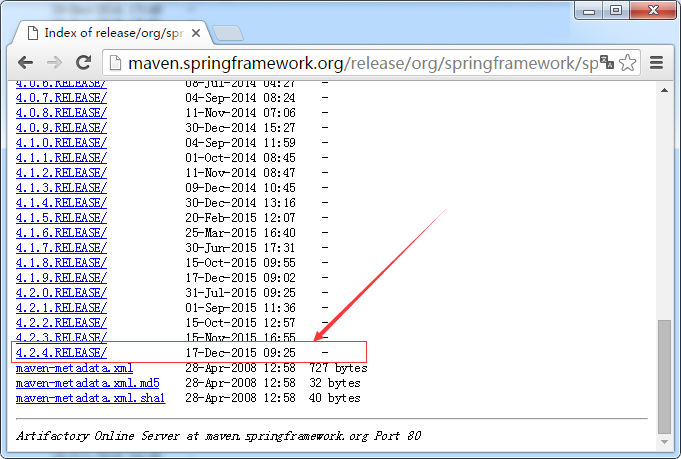Open the Chrome hamburger menu
Viewport: 681px width, 459px height.
656,63
